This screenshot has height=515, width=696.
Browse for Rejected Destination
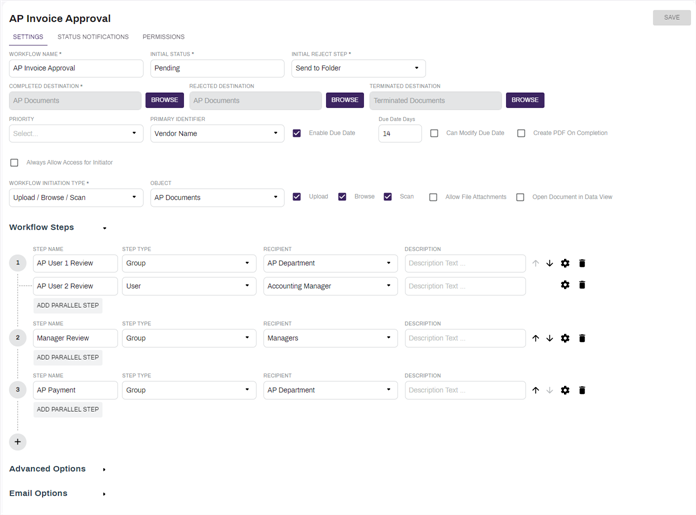[x=344, y=100]
